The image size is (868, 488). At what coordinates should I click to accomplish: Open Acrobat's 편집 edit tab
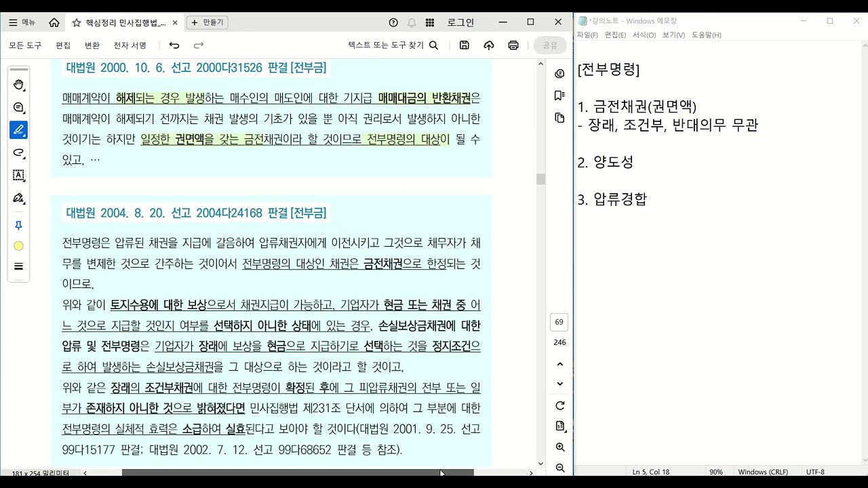tap(63, 45)
